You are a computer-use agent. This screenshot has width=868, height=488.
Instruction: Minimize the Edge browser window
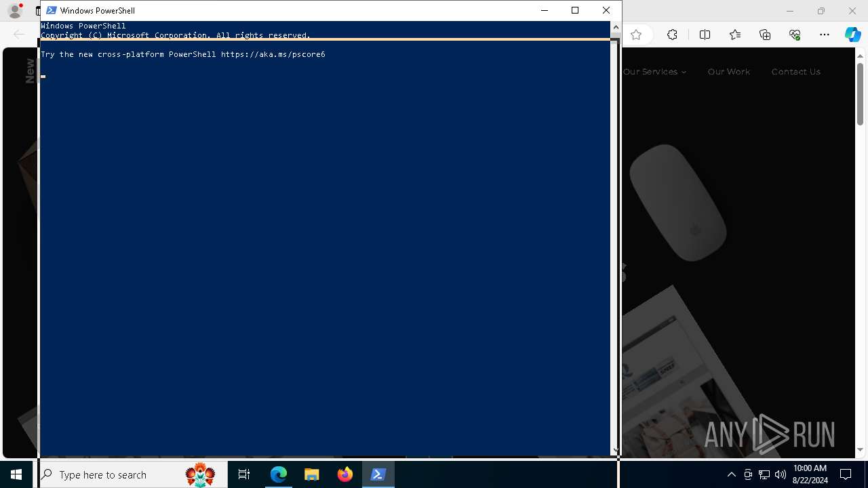pos(789,11)
